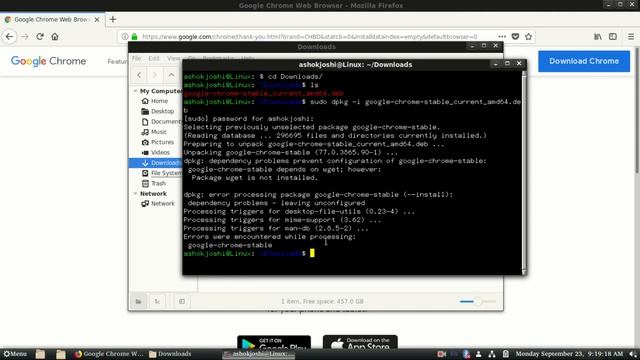Click the terminal command prompt cursor

(312, 253)
